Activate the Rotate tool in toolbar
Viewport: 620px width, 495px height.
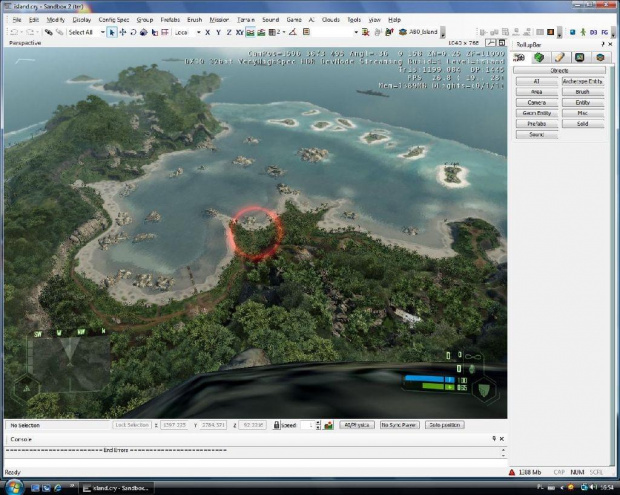click(133, 32)
